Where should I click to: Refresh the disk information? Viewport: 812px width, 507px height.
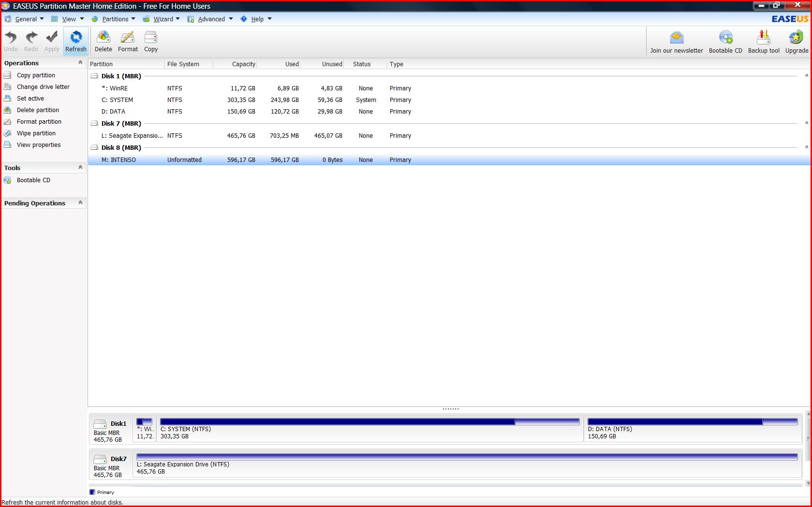click(76, 41)
